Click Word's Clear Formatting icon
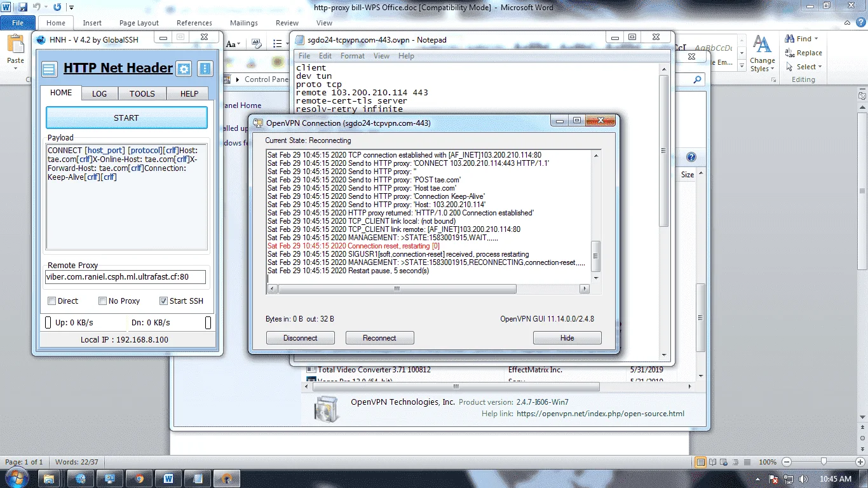This screenshot has height=488, width=868. (x=257, y=44)
